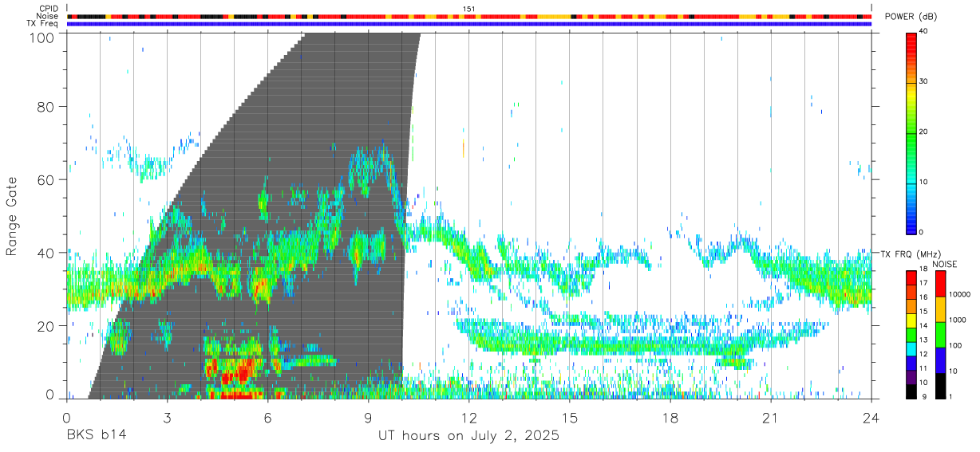Click the 24 hour tick on the UT axis
The width and height of the screenshot is (980, 452).
point(871,418)
